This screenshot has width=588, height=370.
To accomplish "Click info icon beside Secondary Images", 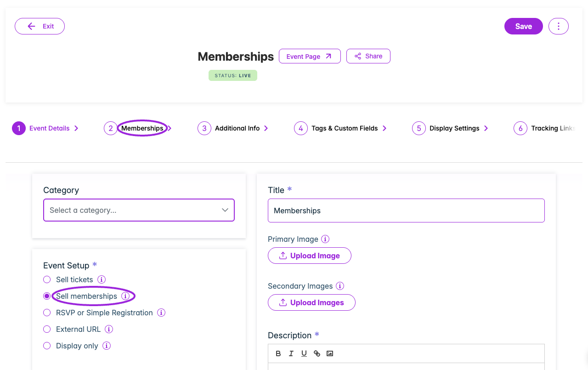I will pos(340,286).
